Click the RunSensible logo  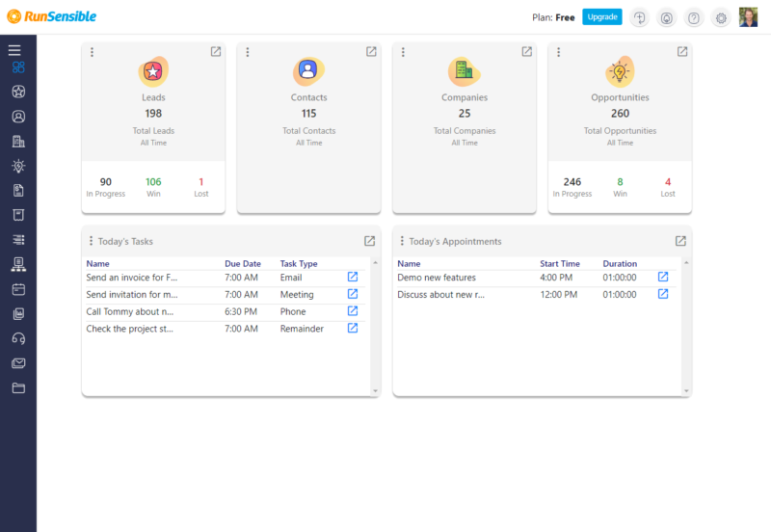tap(52, 16)
